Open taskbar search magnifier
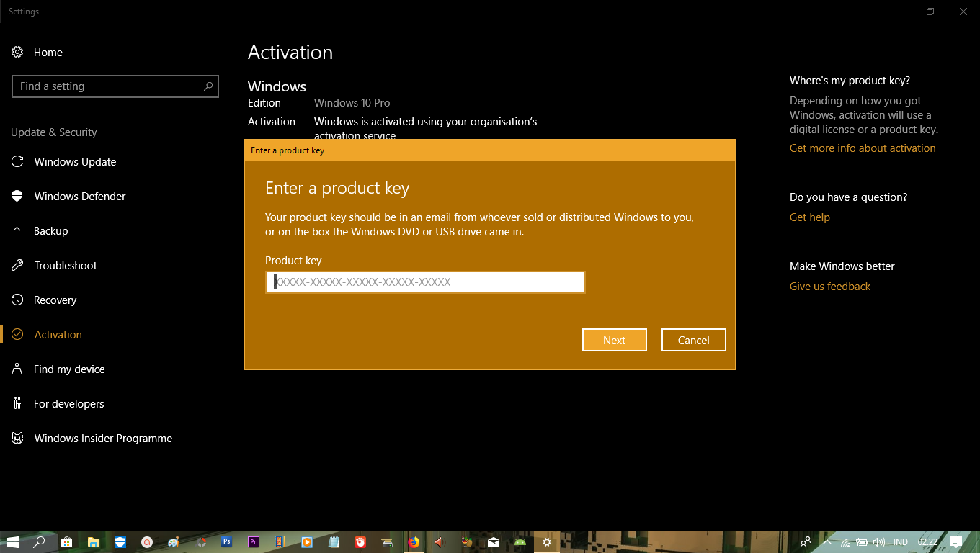The height and width of the screenshot is (553, 980). pyautogui.click(x=40, y=542)
